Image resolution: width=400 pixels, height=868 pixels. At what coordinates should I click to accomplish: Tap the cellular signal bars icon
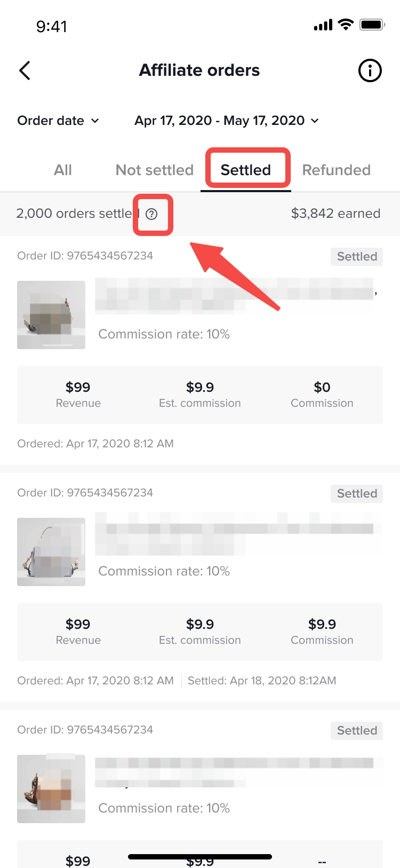coord(323,25)
